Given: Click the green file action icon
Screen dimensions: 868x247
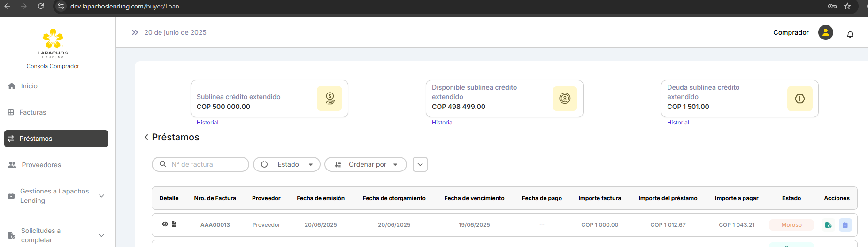Looking at the screenshot, I should [828, 225].
